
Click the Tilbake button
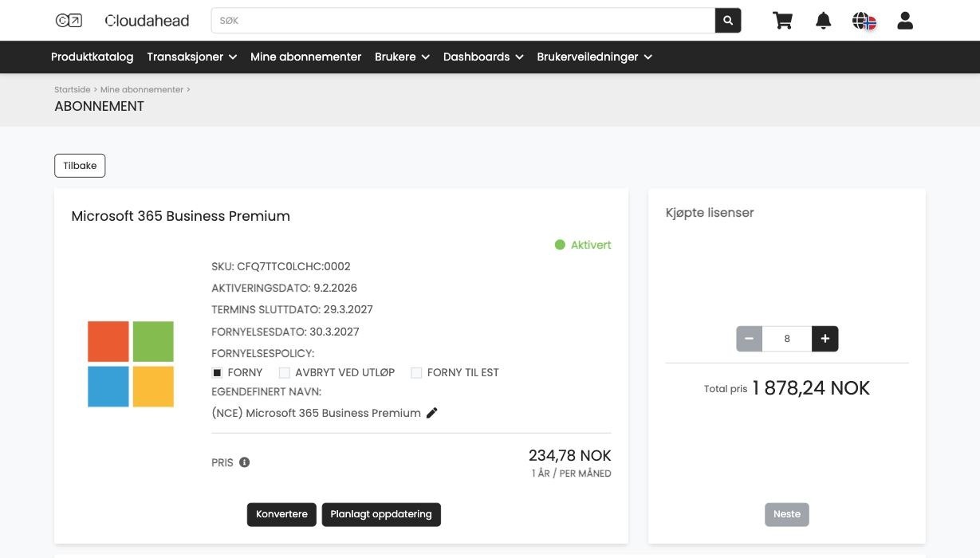(x=80, y=166)
